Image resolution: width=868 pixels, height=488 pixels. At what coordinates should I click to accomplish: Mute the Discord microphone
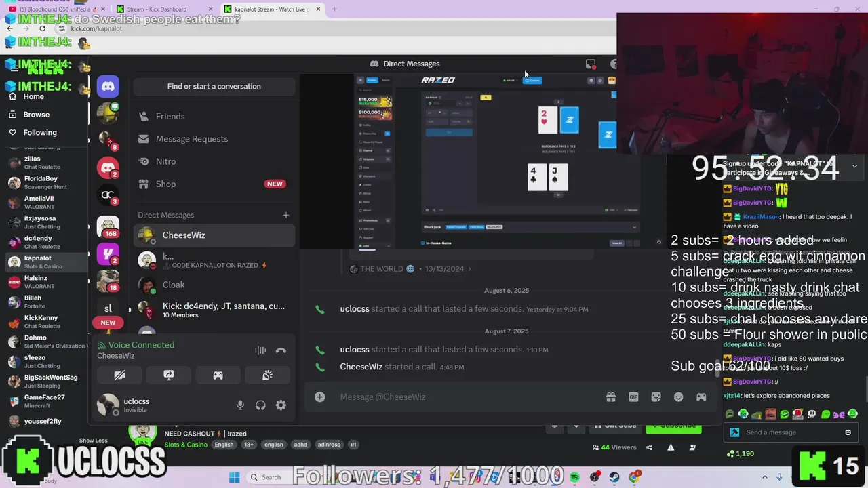pos(240,405)
